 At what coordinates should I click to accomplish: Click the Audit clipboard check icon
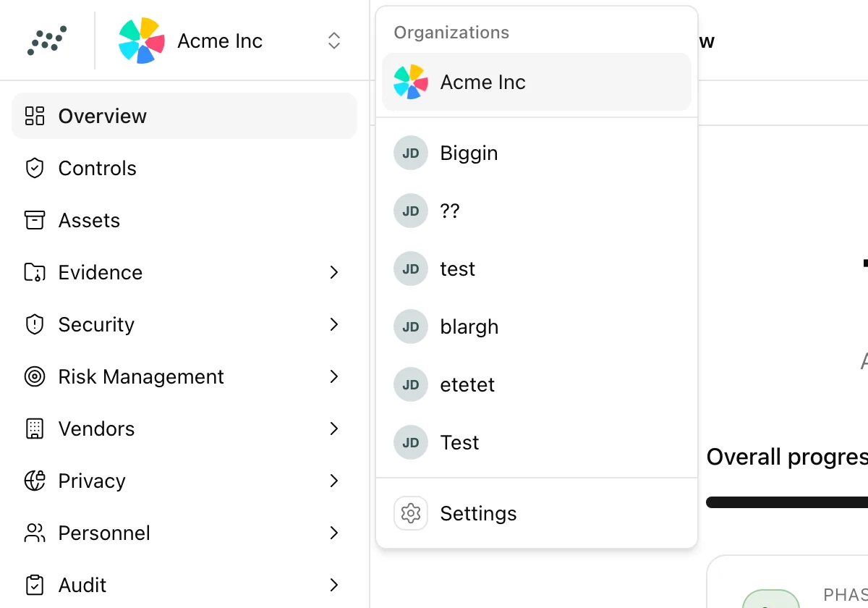pos(35,585)
